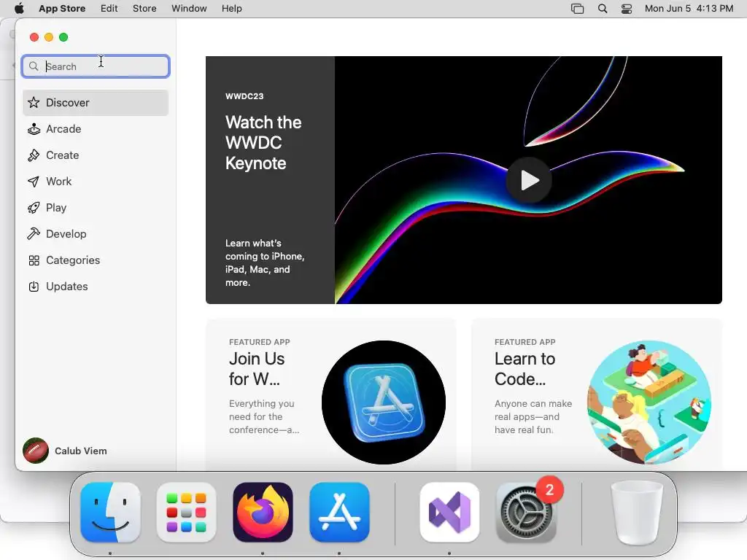Click the Learn to Code illustration
The height and width of the screenshot is (560, 747).
tap(649, 402)
